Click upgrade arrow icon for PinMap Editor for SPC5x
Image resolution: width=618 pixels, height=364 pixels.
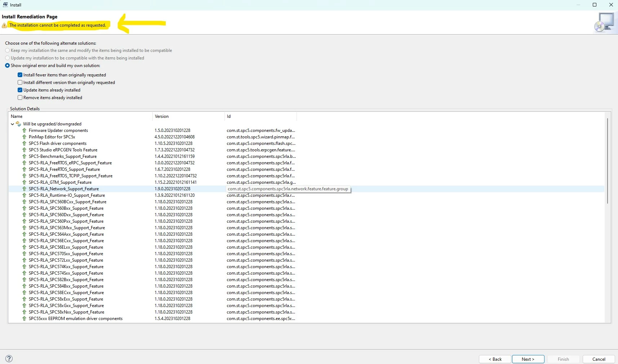coord(25,137)
